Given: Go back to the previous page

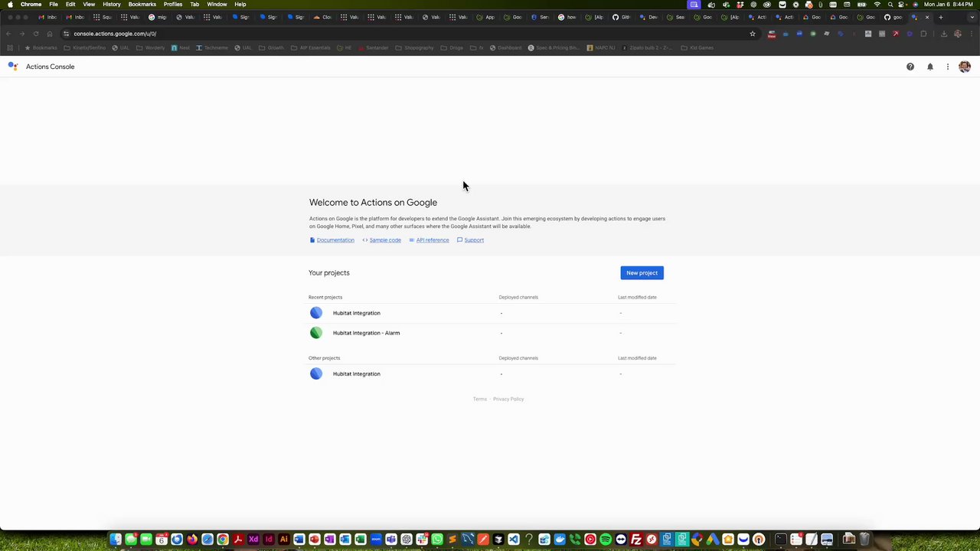Looking at the screenshot, I should click(8, 34).
